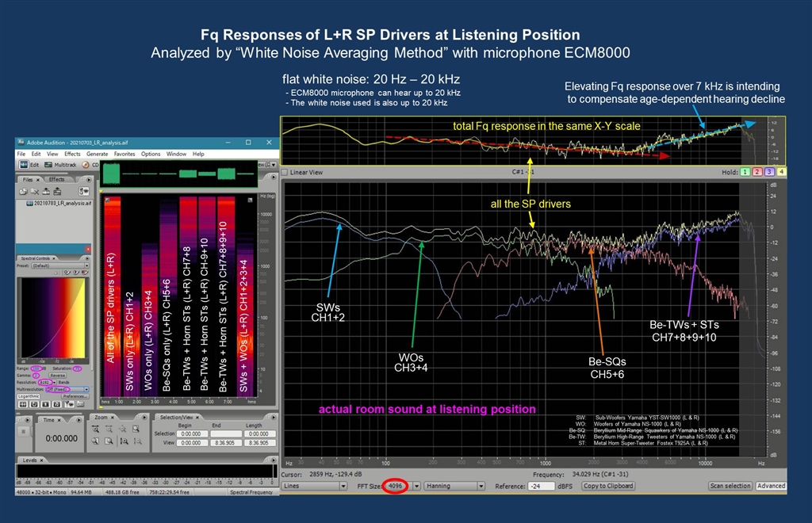This screenshot has width=812, height=523.
Task: Click the stop button in transport panel
Action: click(23, 431)
